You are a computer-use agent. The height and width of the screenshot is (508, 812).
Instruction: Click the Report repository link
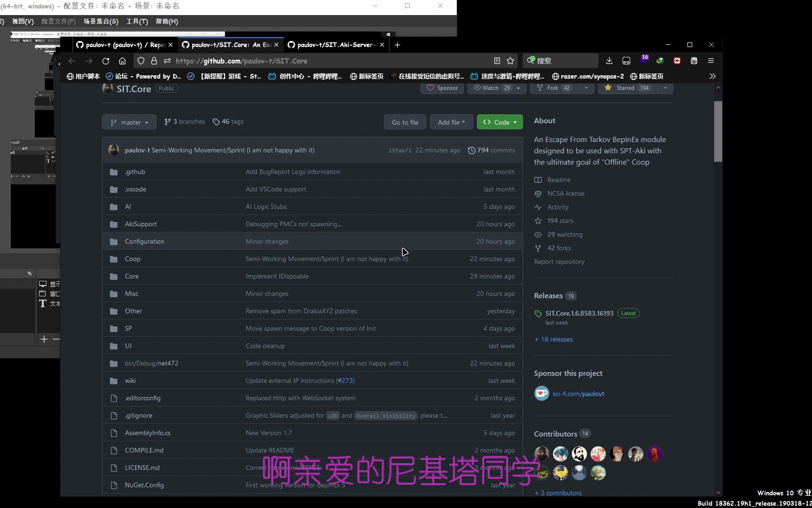pos(559,262)
